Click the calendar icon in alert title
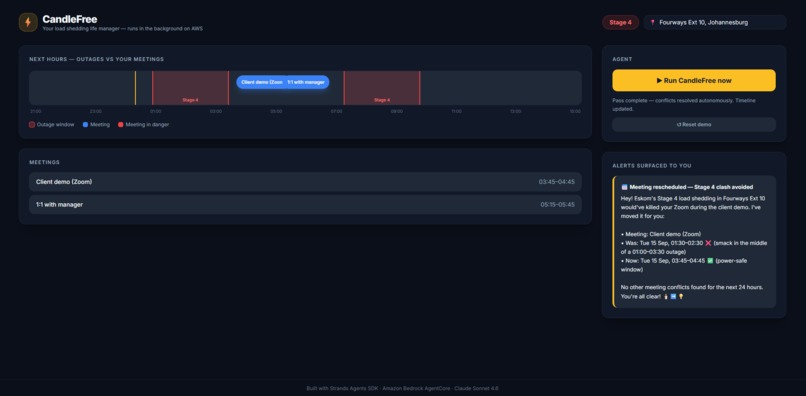Viewport: 806px width, 396px height. point(624,187)
